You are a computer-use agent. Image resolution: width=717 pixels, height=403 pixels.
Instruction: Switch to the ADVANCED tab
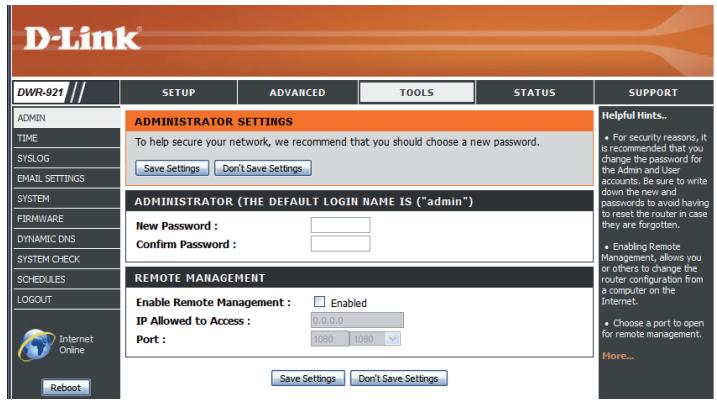pyautogui.click(x=297, y=92)
